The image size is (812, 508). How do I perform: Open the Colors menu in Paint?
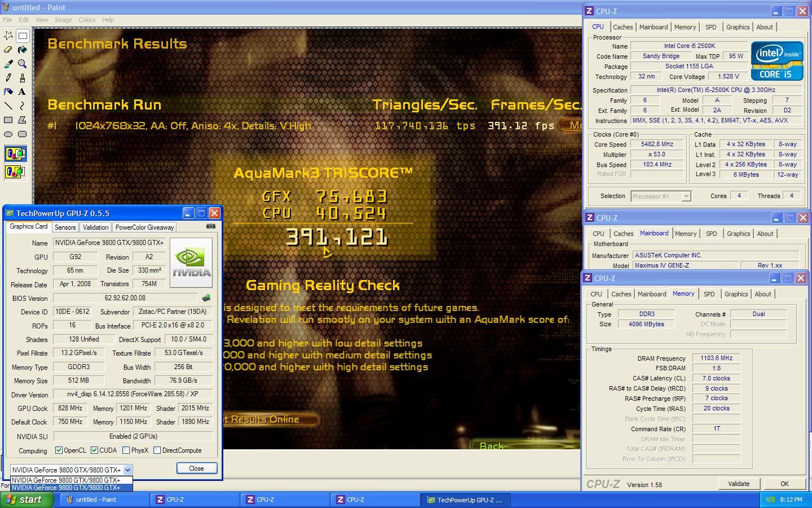pos(87,20)
